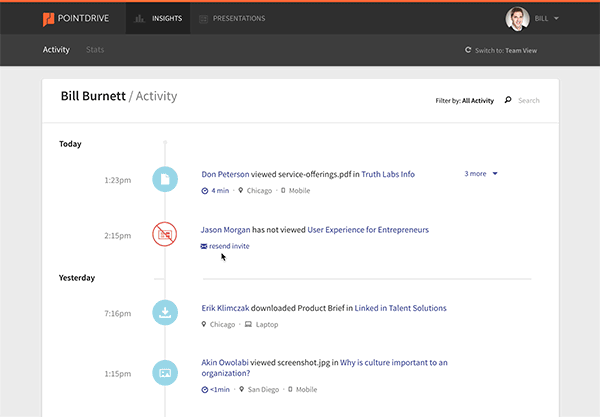This screenshot has width=600, height=417.
Task: Click the envelope icon beside resend invite
Action: 204,245
